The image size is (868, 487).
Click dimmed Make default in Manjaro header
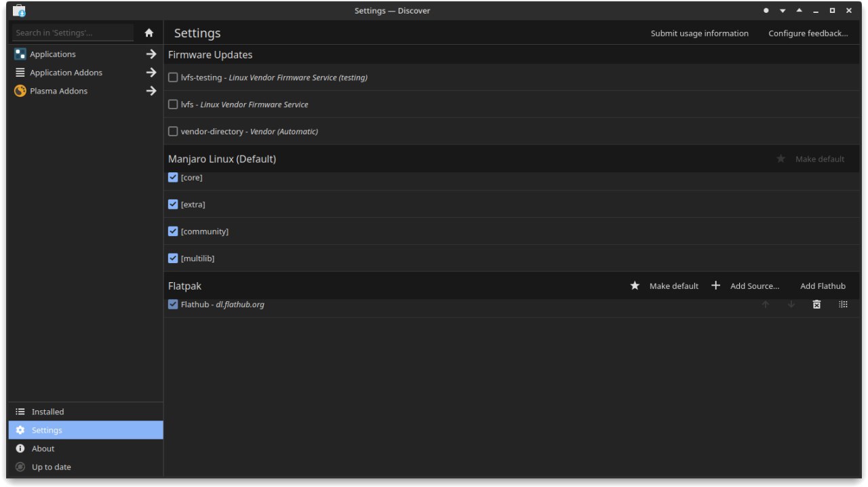[820, 159]
